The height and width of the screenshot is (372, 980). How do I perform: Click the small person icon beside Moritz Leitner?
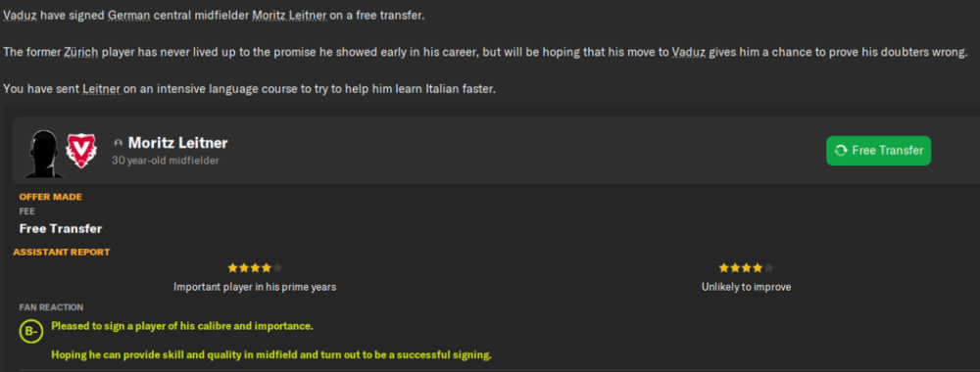[x=119, y=144]
